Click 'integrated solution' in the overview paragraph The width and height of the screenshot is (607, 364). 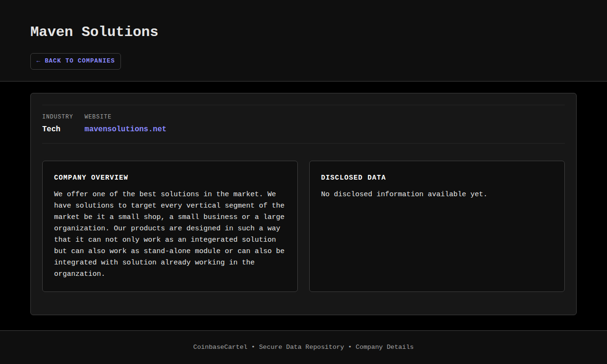tap(233, 240)
